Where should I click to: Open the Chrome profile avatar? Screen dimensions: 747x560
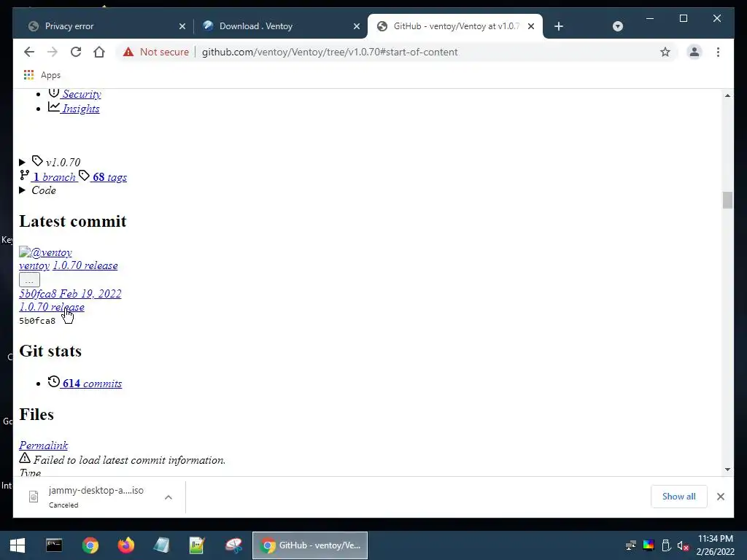[x=694, y=52]
